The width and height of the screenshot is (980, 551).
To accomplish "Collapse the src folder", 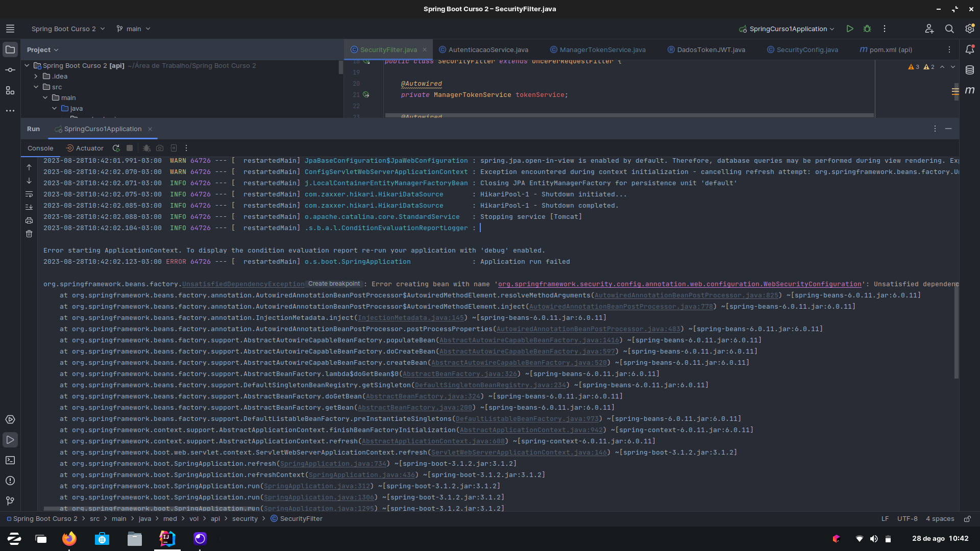I will point(36,87).
